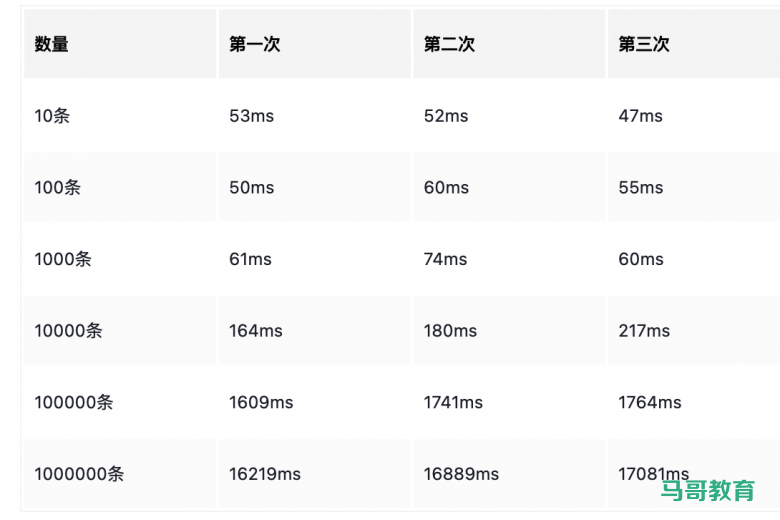This screenshot has width=780, height=520.
Task: Click the 100条 row label
Action: tap(57, 188)
